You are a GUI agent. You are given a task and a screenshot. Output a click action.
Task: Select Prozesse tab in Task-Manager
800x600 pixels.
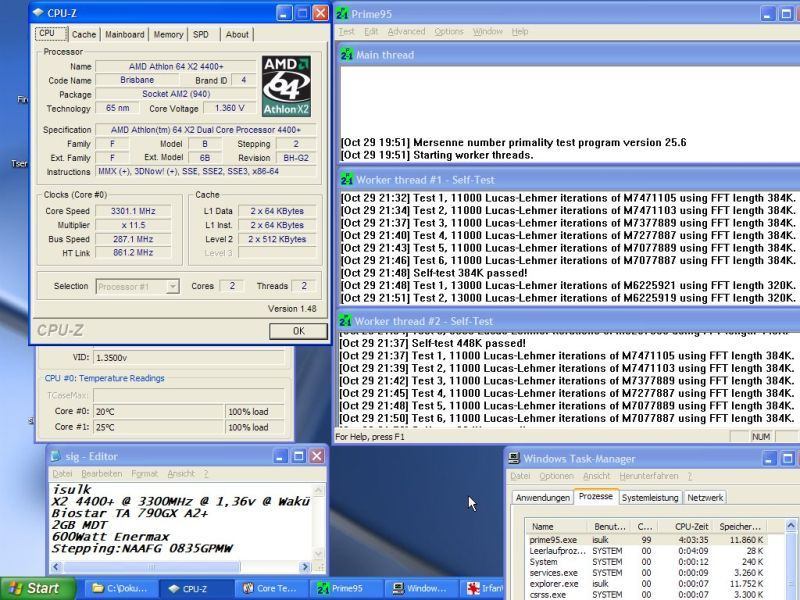click(596, 496)
